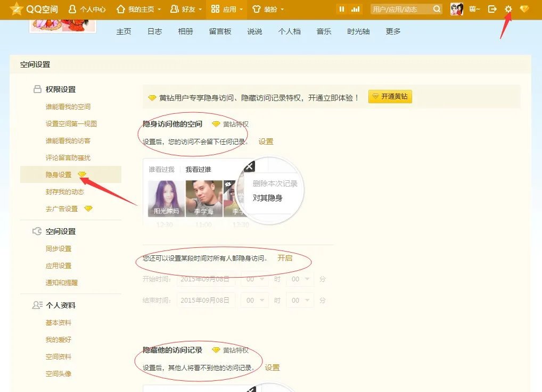
Task: Select the 说说 tab
Action: point(254,31)
